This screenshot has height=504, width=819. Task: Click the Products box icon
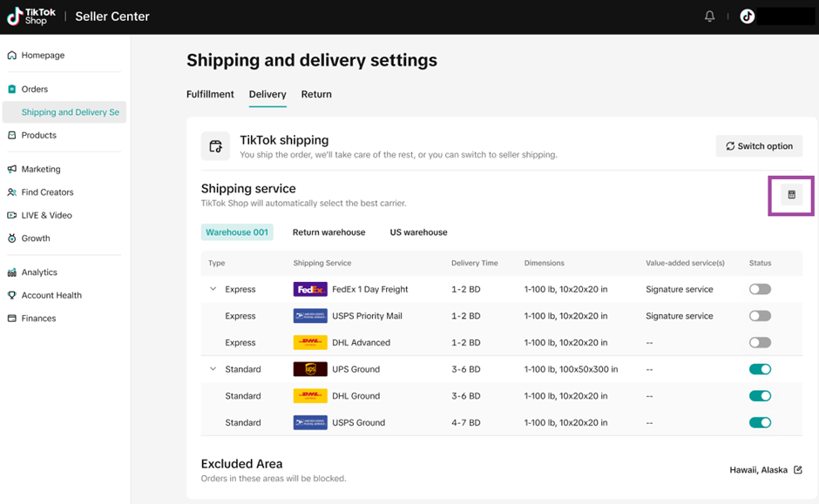(x=12, y=135)
